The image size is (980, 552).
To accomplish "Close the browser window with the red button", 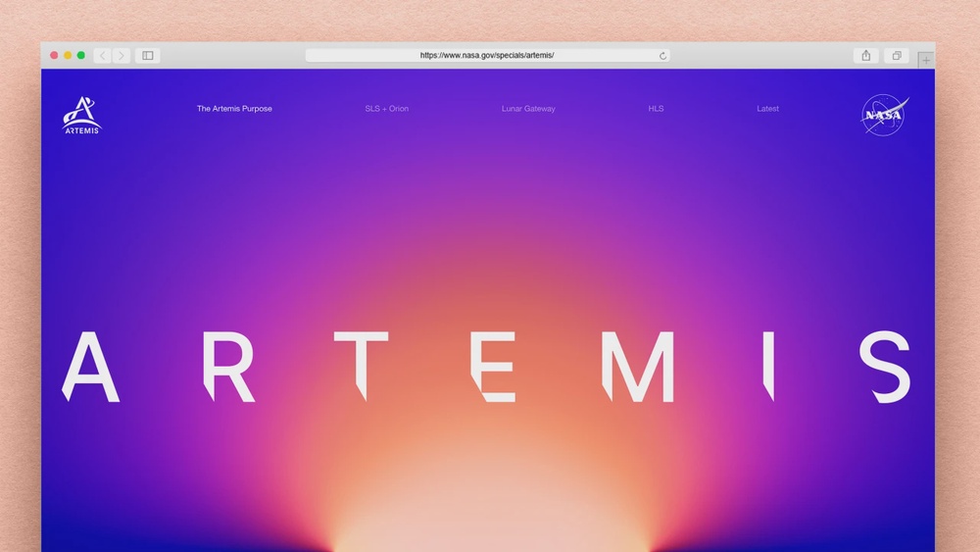I will pyautogui.click(x=54, y=56).
